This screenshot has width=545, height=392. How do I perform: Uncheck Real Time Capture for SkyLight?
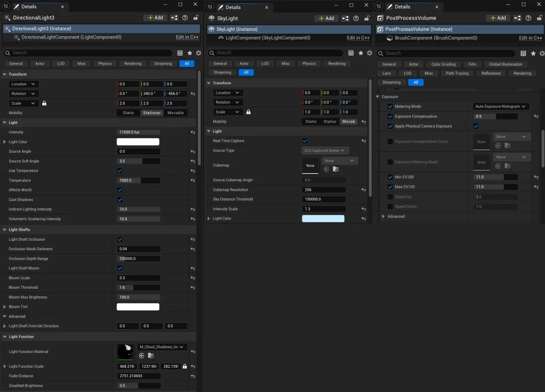[x=305, y=141]
